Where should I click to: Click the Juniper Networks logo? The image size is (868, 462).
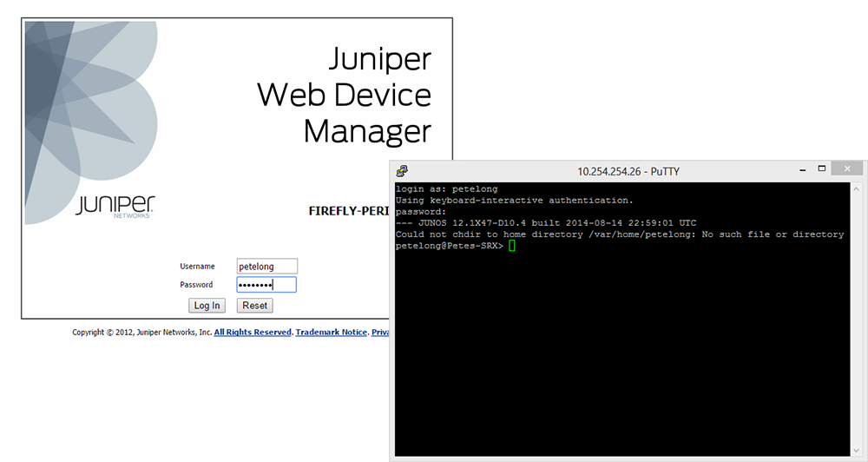click(115, 206)
